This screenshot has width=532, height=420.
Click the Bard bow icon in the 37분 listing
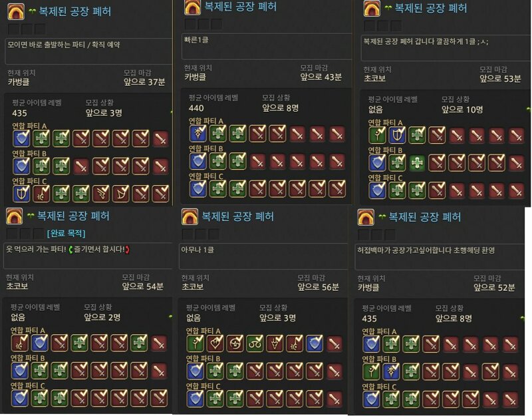pos(121,194)
